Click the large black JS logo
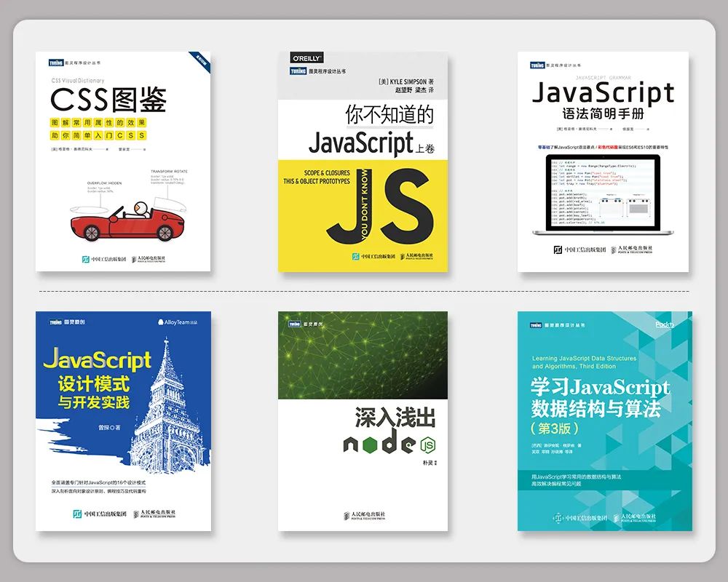This screenshot has width=728, height=582. coord(380,207)
